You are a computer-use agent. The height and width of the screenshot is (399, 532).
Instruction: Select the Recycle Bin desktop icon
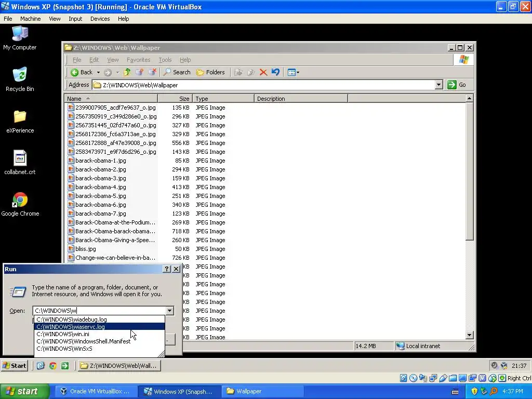click(20, 79)
